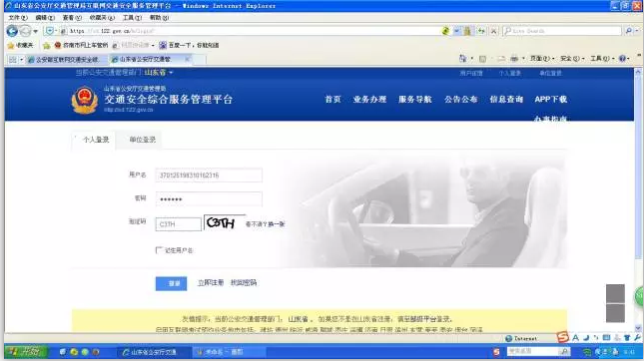Viewport: 644px width, 361px height.
Task: Click the police emblem logo
Action: coord(85,100)
